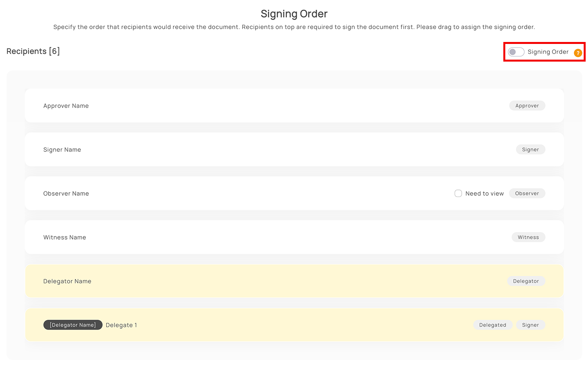The width and height of the screenshot is (588, 366).
Task: Click the Delegated status badge
Action: click(493, 325)
